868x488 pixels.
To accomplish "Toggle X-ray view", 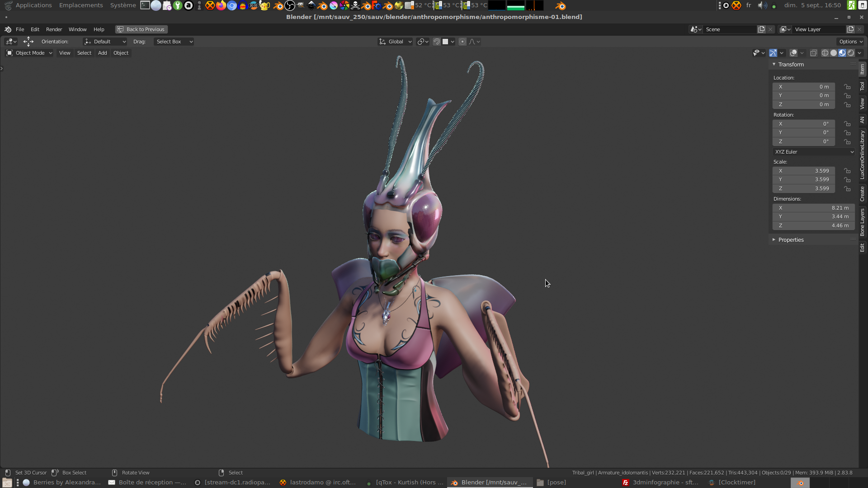I will coord(813,53).
